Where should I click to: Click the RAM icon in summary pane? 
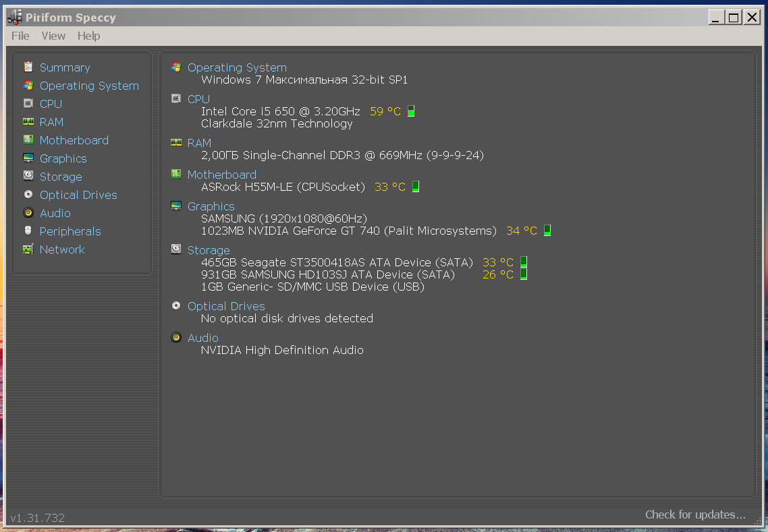pos(176,142)
